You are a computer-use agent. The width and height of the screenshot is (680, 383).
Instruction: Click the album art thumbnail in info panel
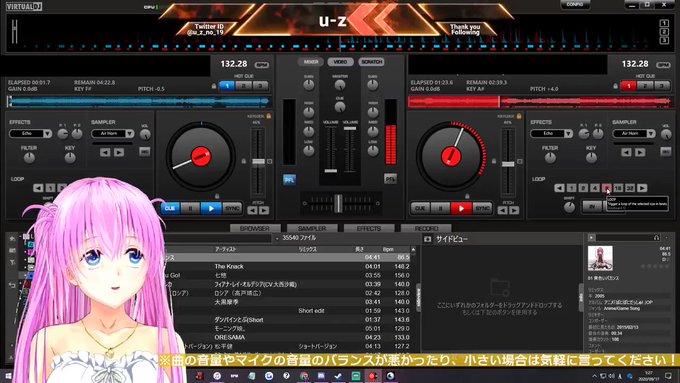(x=600, y=258)
